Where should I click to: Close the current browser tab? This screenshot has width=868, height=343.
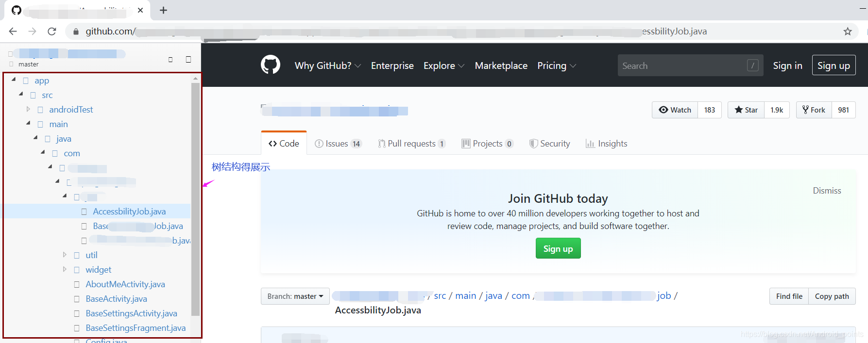pyautogui.click(x=140, y=10)
